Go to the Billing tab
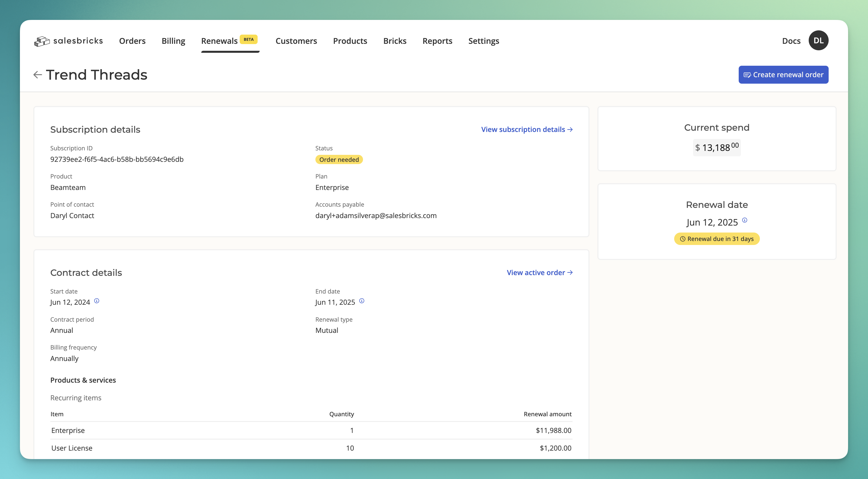868x479 pixels. [x=173, y=41]
